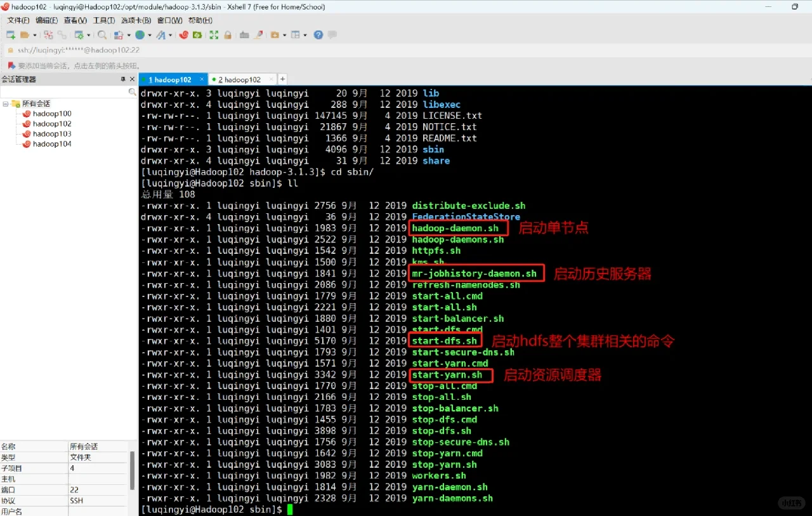Viewport: 812px width, 516px height.
Task: Click the speech bubble feedback icon
Action: pos(332,35)
